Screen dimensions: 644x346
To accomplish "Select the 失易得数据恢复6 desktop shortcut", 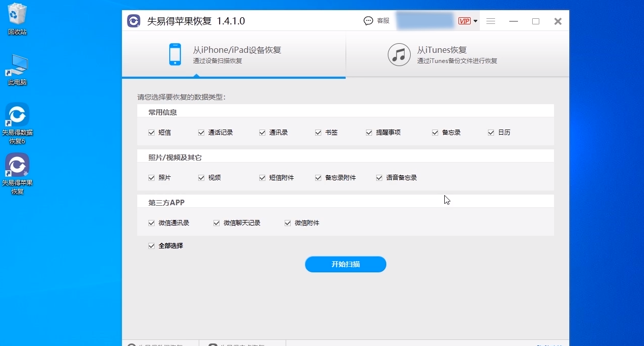I will pyautogui.click(x=17, y=123).
